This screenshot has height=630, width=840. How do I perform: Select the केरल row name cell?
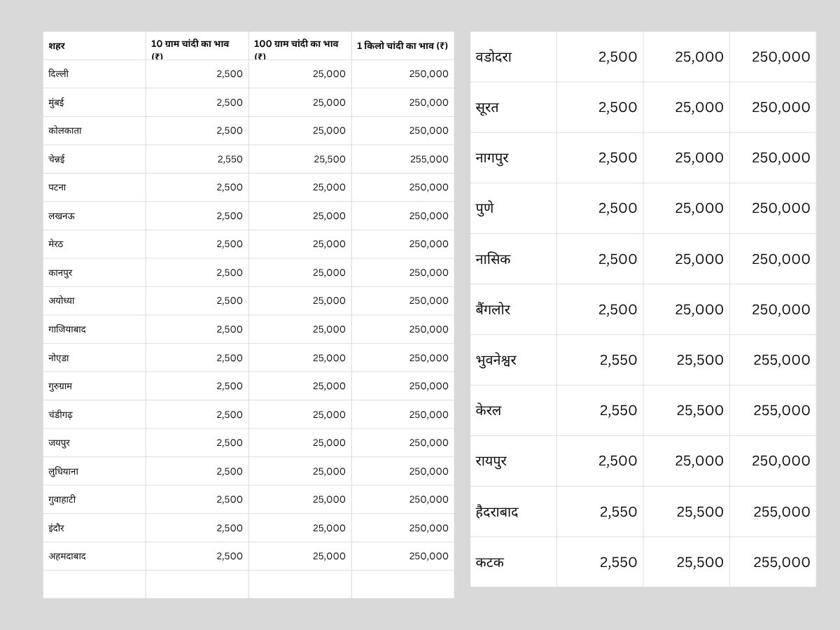[x=489, y=411]
